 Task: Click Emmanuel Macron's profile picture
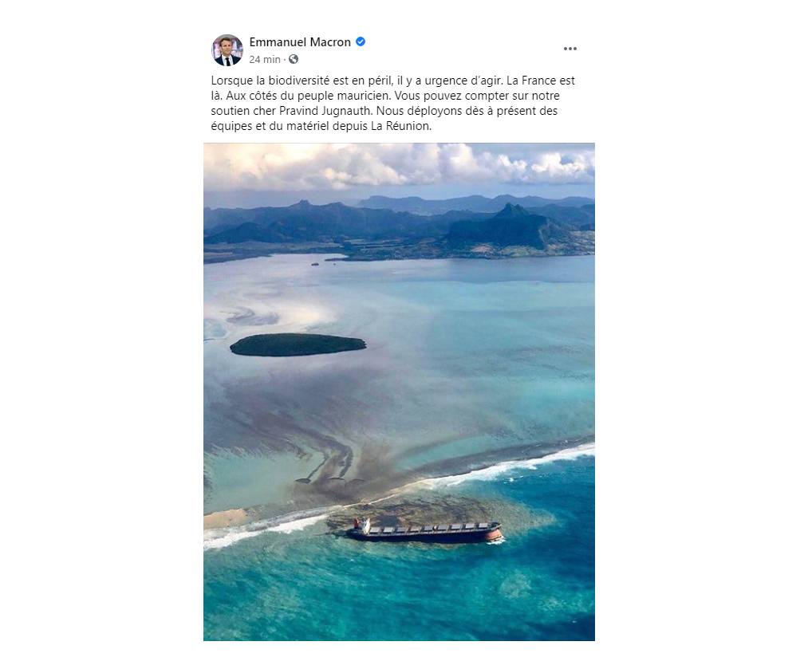(x=227, y=50)
